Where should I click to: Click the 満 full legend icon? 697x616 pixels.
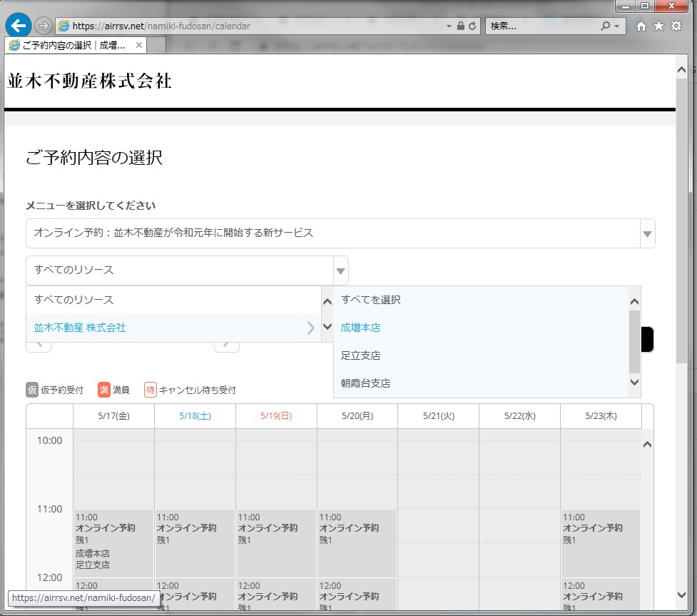(104, 390)
